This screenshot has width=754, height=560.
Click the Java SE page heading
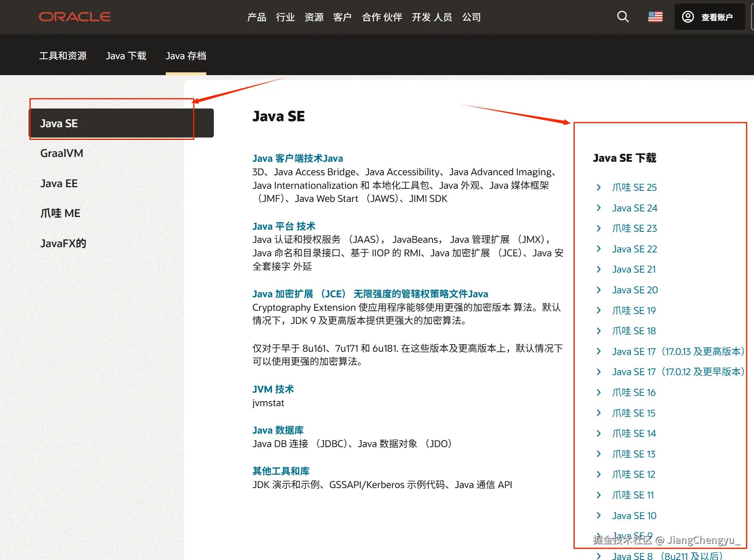tap(279, 116)
